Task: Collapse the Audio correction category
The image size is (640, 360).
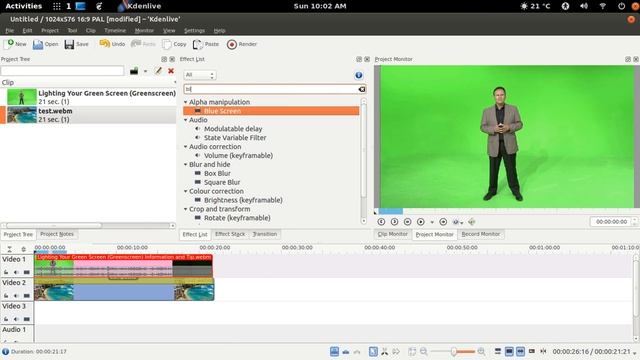Action: click(x=186, y=147)
